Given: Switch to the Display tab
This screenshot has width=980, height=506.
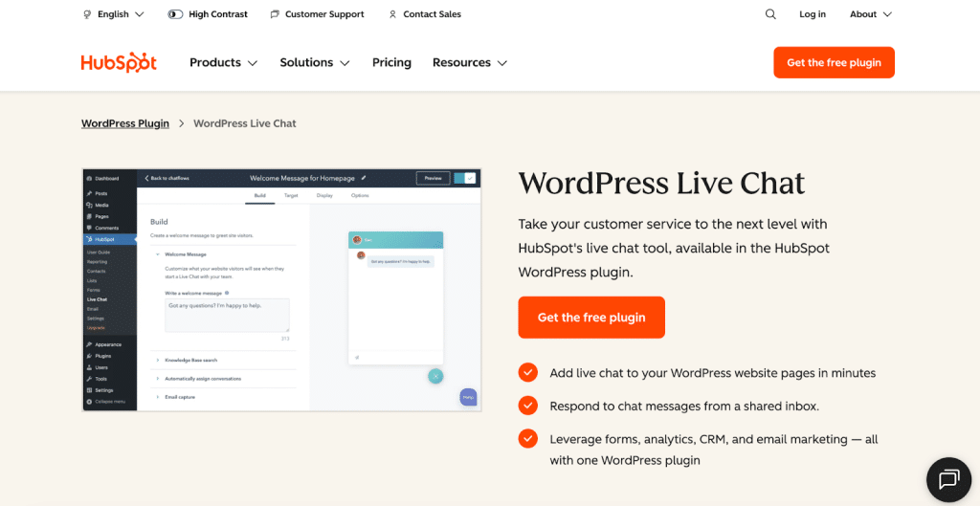Looking at the screenshot, I should coord(324,195).
